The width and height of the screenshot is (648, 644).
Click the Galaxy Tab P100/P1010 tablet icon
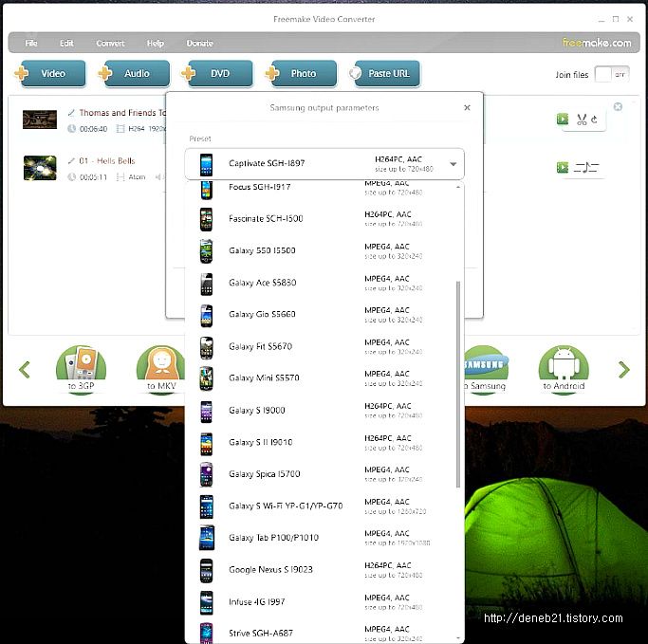click(x=207, y=538)
